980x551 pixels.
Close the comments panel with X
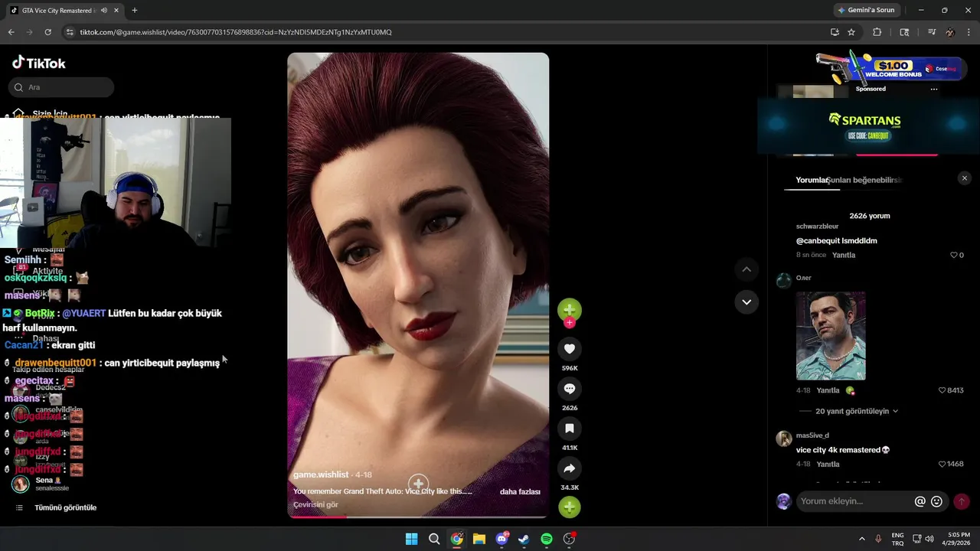pos(964,178)
